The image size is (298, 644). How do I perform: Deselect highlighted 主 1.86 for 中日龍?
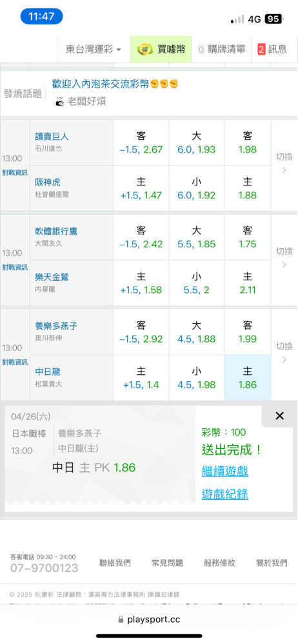[248, 378]
